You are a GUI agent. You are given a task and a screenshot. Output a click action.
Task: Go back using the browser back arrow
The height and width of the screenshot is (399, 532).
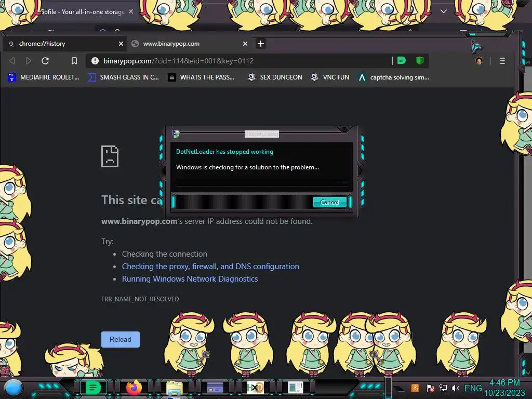tap(12, 61)
